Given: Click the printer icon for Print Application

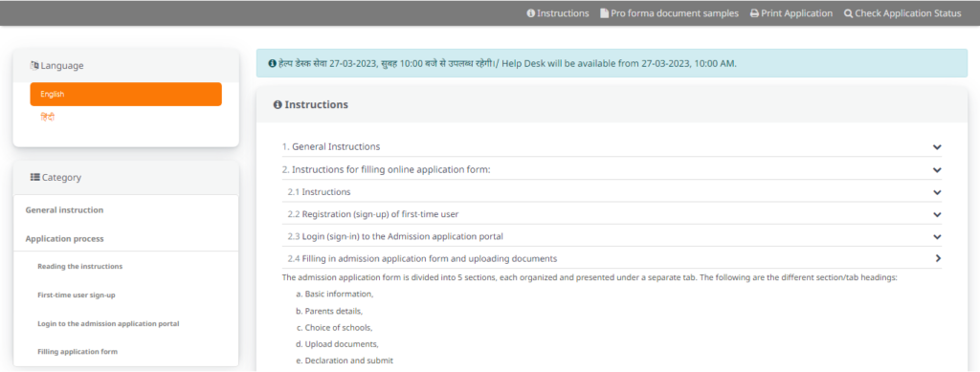Looking at the screenshot, I should click(x=754, y=13).
